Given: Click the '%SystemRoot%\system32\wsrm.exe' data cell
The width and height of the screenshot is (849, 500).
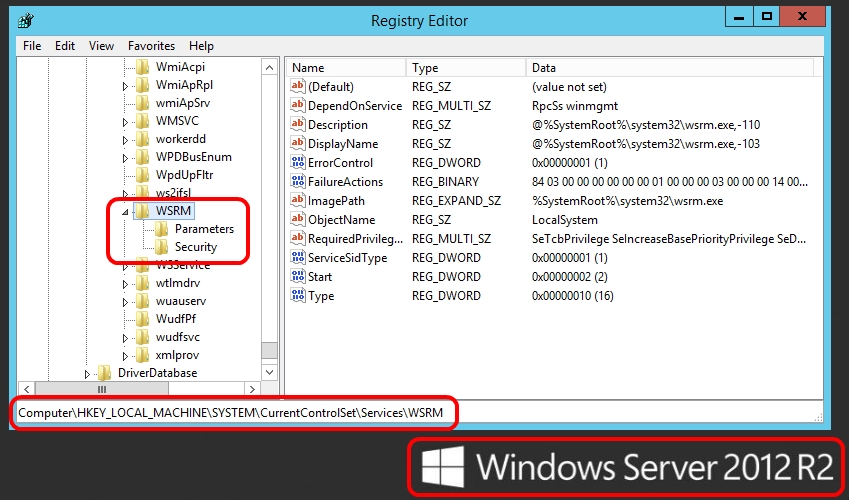Looking at the screenshot, I should pyautogui.click(x=628, y=200).
